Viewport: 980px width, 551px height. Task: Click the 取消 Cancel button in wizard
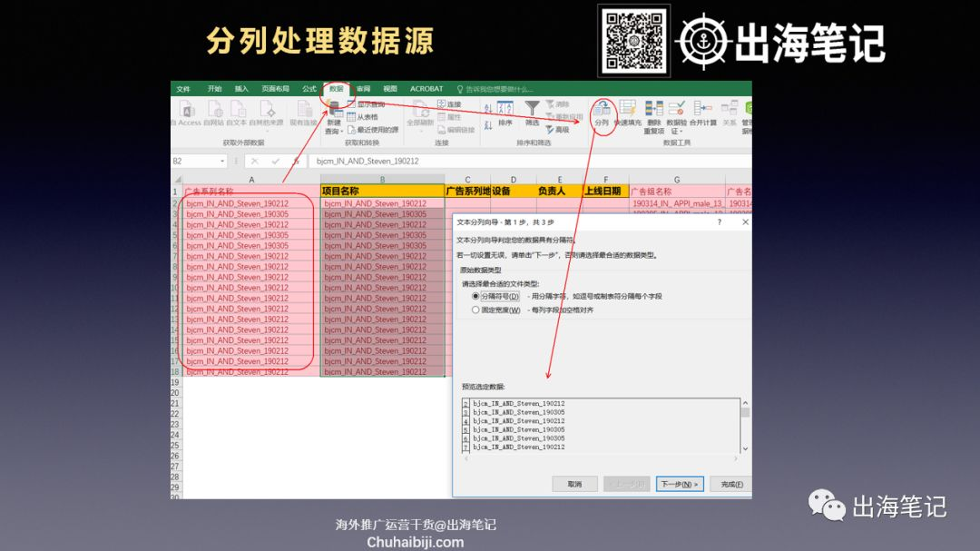(x=574, y=484)
